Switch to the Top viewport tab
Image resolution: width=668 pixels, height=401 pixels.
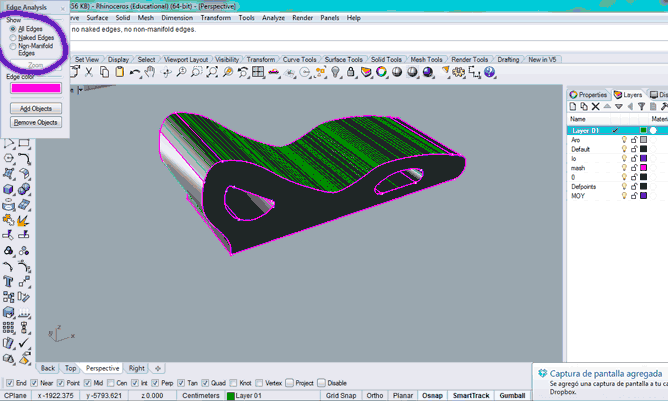pos(70,368)
